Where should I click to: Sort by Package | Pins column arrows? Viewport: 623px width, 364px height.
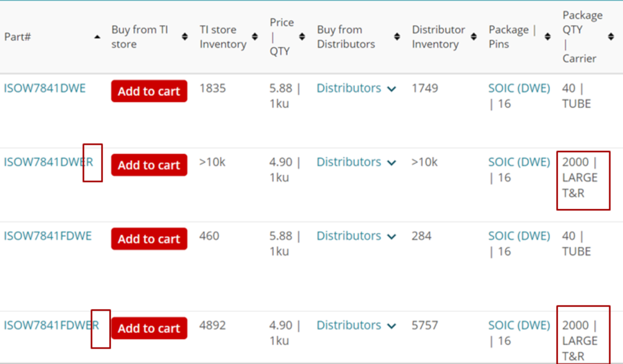tap(547, 37)
